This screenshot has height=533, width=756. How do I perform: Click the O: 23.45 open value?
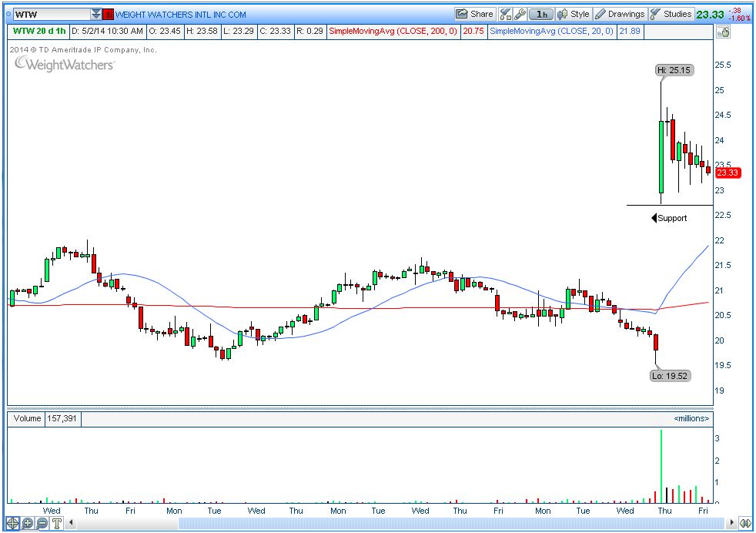click(x=165, y=31)
